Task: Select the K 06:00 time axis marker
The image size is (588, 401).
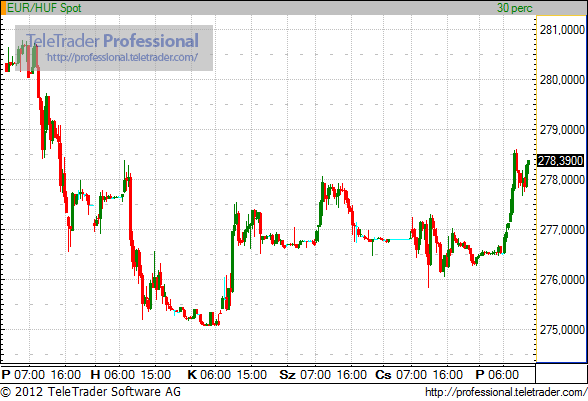Action: [x=209, y=374]
